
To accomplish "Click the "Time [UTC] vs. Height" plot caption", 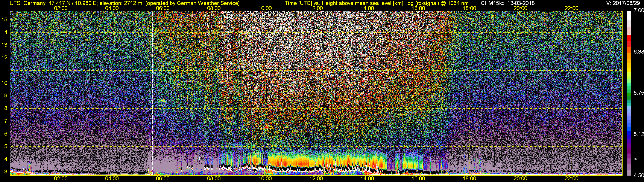I will click(377, 3).
